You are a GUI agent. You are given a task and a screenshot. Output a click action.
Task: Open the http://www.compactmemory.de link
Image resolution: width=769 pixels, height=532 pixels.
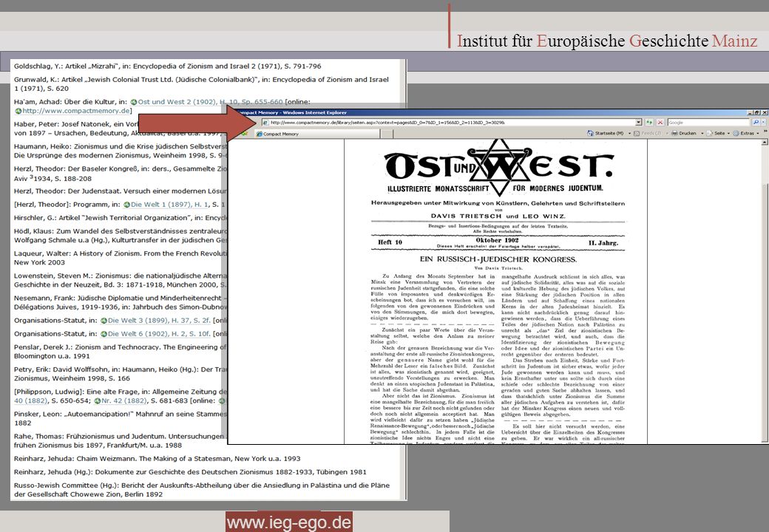pyautogui.click(x=76, y=111)
